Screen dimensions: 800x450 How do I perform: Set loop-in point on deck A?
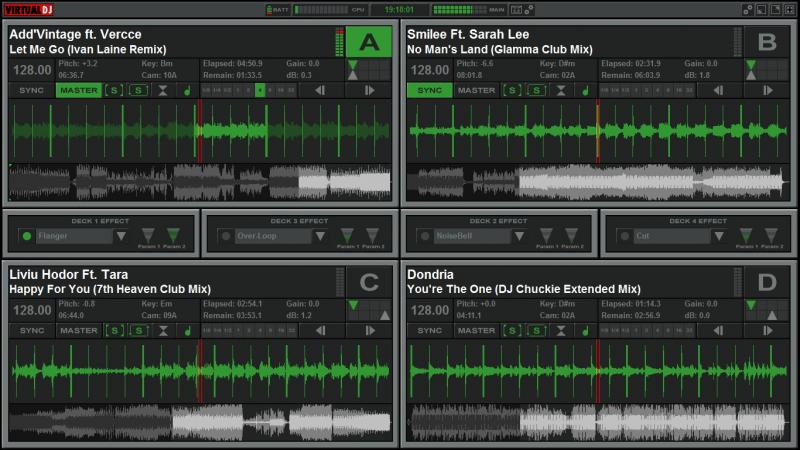click(320, 90)
